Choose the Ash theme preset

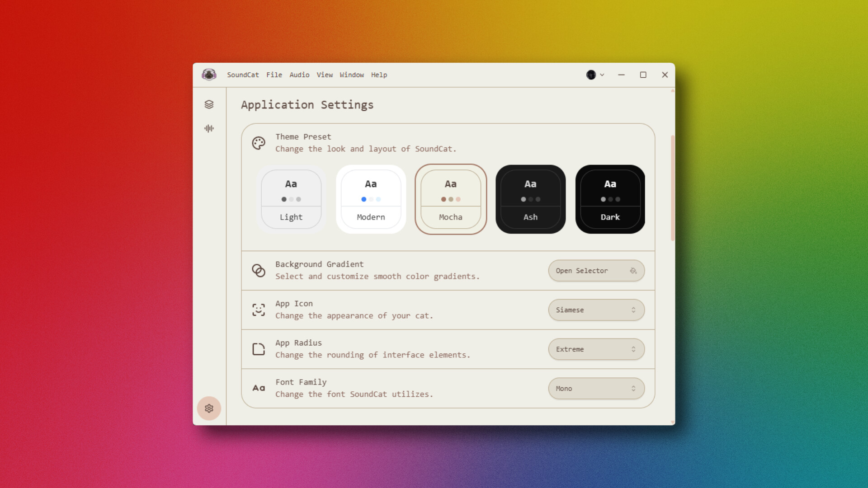530,199
